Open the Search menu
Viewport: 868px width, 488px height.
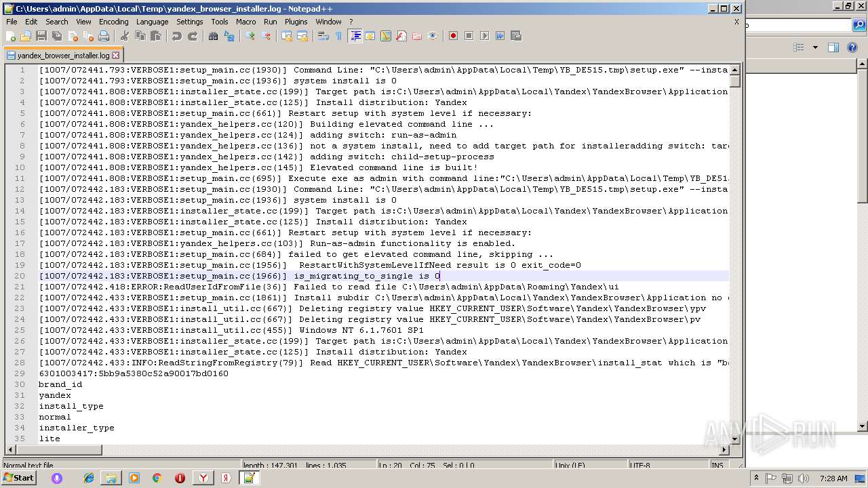(x=57, y=22)
